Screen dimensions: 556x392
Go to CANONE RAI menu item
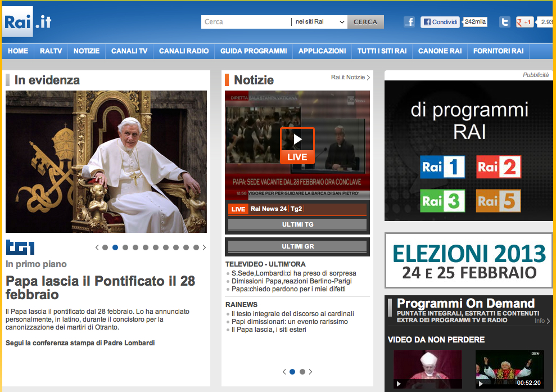(x=440, y=51)
